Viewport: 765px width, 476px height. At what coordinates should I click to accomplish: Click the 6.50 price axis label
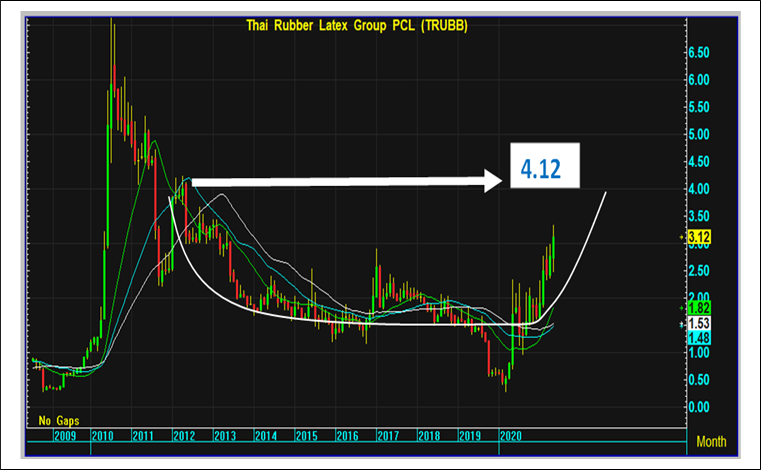coord(699,53)
